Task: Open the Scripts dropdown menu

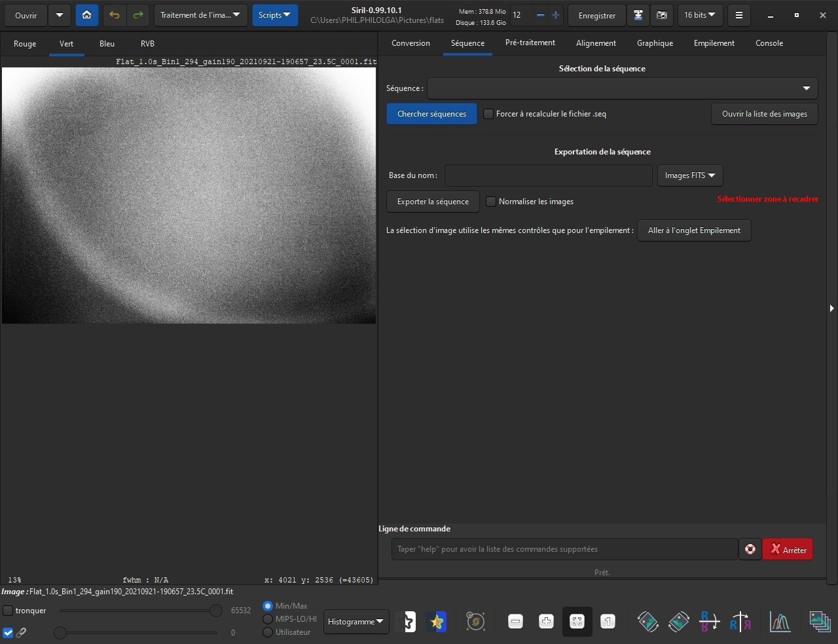Action: tap(274, 15)
